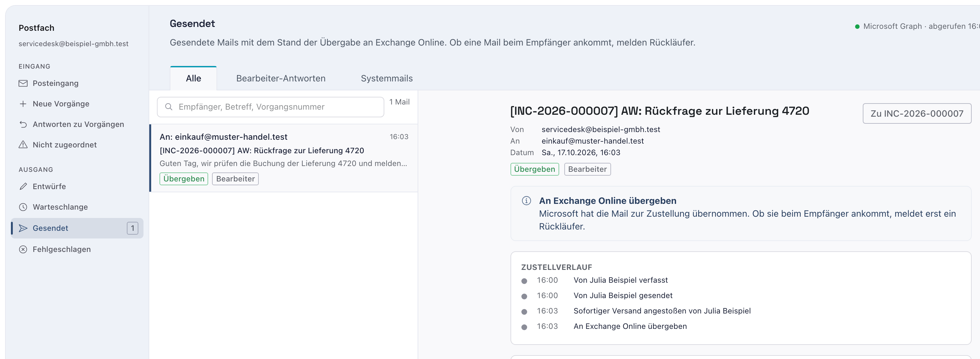Click the mail subject heading in the detail pane
Viewport: 980px width, 359px height.
[x=659, y=111]
